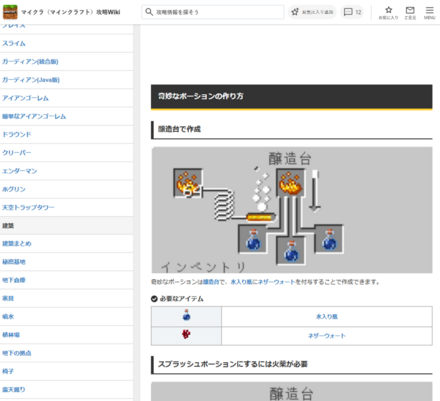Add page to favorites (お気に入り追加)
This screenshot has height=401, width=440.
point(312,12)
